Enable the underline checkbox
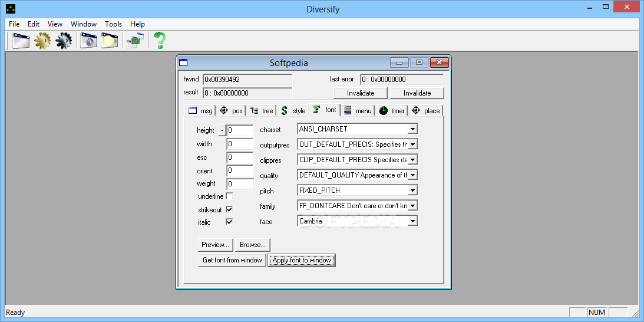Screen dimensions: 644x322 [229, 196]
